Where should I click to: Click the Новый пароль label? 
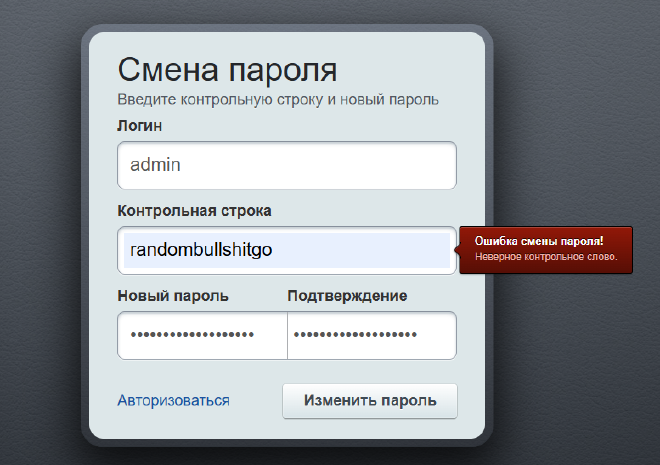(173, 296)
